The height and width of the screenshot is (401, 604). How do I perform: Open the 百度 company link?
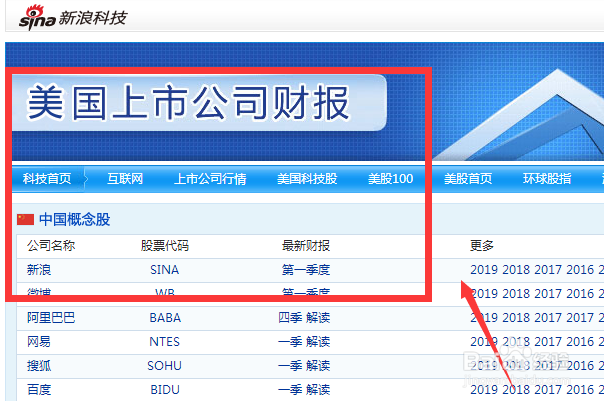pyautogui.click(x=39, y=389)
